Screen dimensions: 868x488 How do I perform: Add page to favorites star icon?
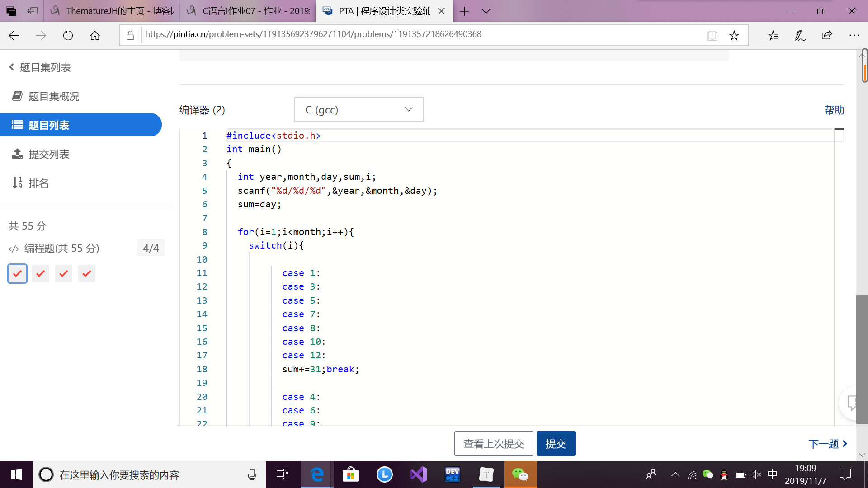click(x=734, y=35)
